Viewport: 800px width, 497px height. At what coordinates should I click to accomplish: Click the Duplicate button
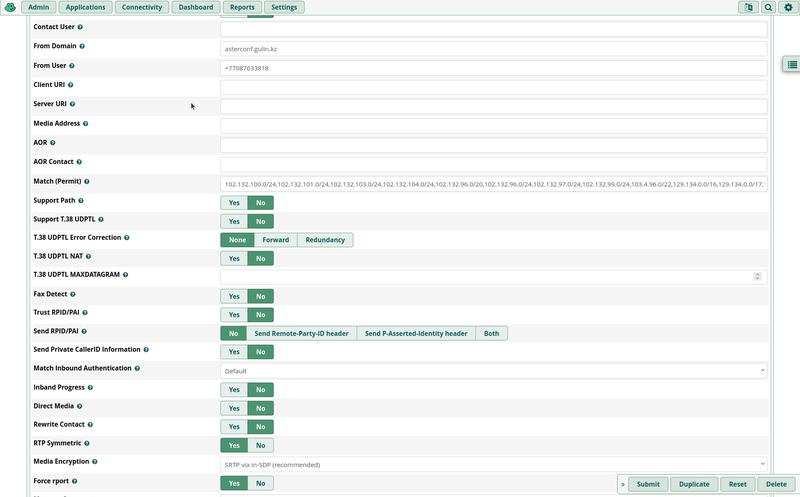coord(694,484)
